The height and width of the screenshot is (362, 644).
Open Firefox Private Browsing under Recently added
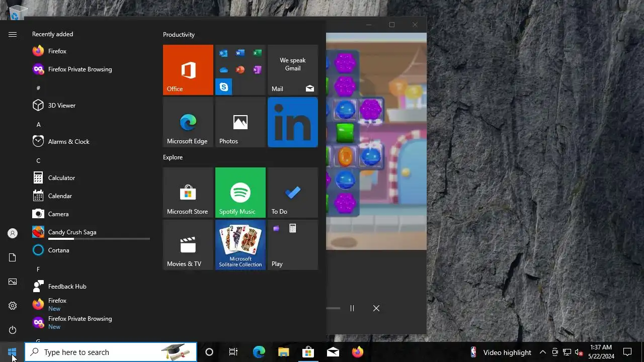[91, 69]
